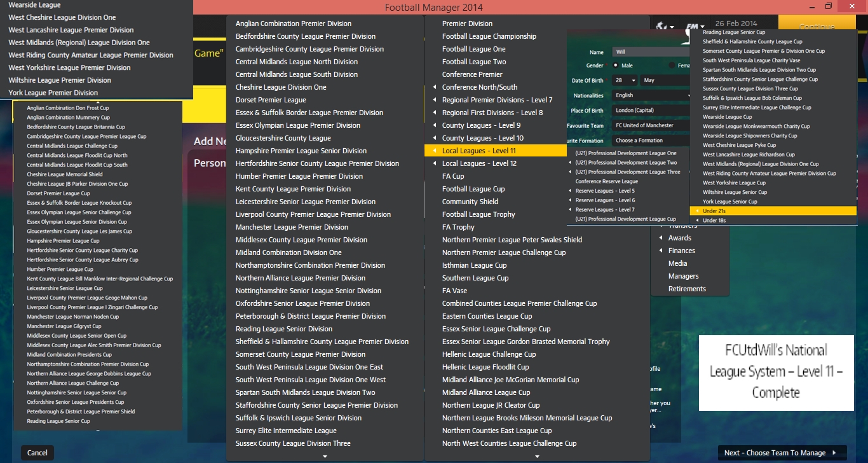Click the Cancel button
The height and width of the screenshot is (463, 868).
point(37,453)
